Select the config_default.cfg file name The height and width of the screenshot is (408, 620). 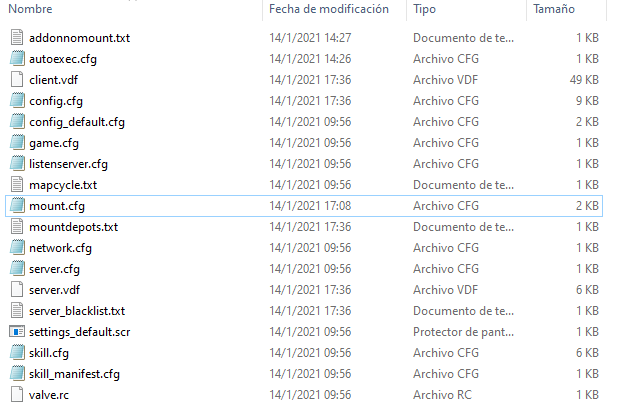tap(77, 122)
